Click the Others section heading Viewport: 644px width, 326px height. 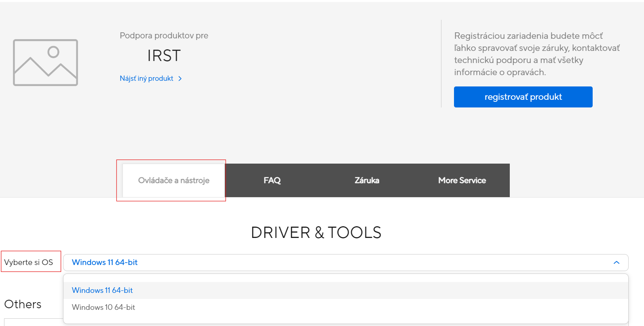click(23, 304)
